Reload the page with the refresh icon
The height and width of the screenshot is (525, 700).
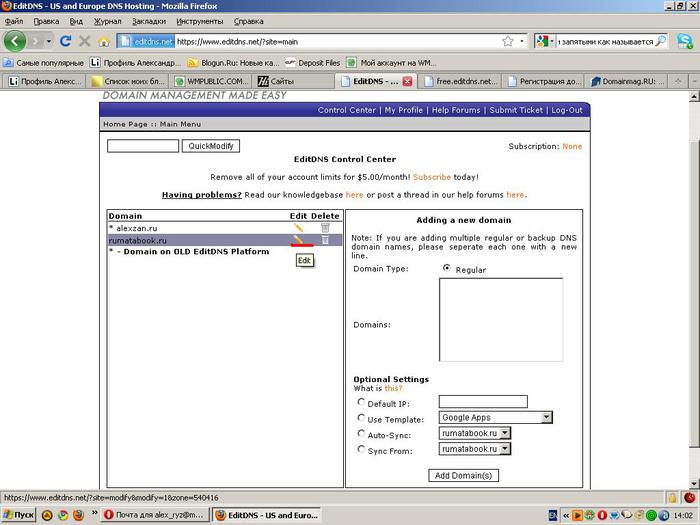coord(66,42)
